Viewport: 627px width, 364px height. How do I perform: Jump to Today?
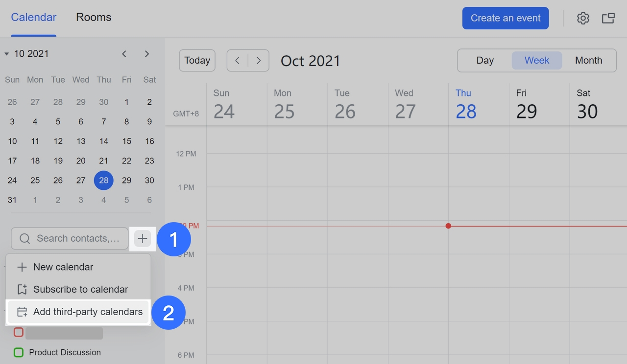197,61
